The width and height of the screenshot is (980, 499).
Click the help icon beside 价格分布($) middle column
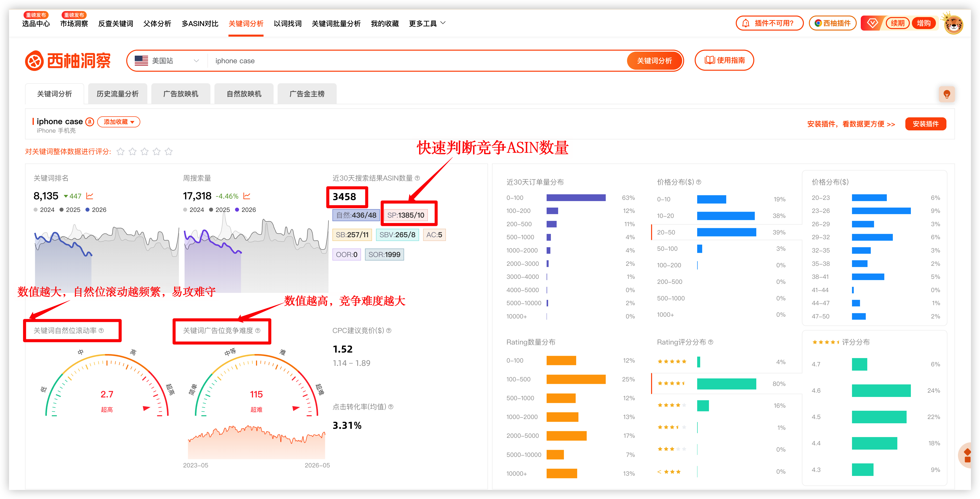(699, 182)
